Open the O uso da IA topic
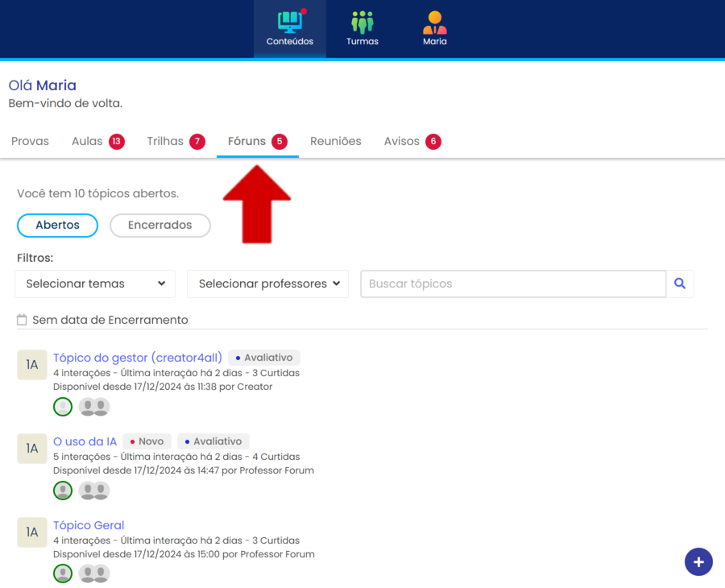 click(x=85, y=441)
